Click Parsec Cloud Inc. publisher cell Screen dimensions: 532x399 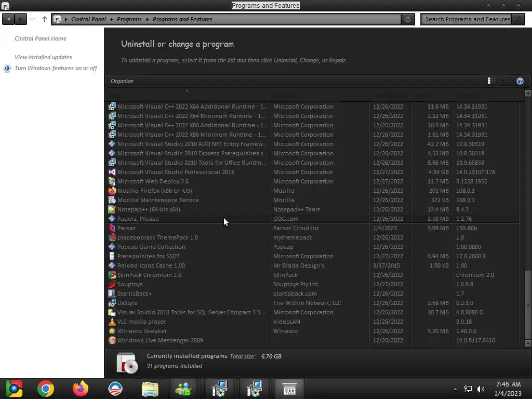coord(297,228)
